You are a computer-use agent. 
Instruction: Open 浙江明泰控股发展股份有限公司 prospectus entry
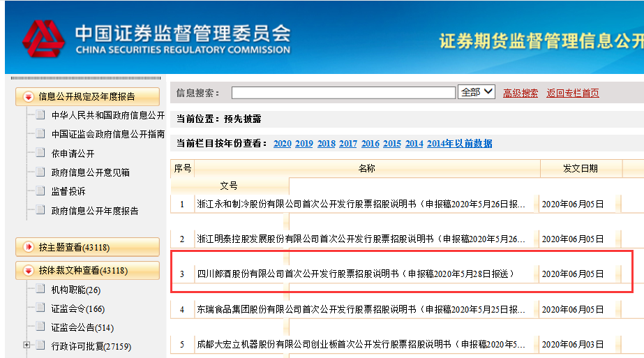click(x=361, y=239)
